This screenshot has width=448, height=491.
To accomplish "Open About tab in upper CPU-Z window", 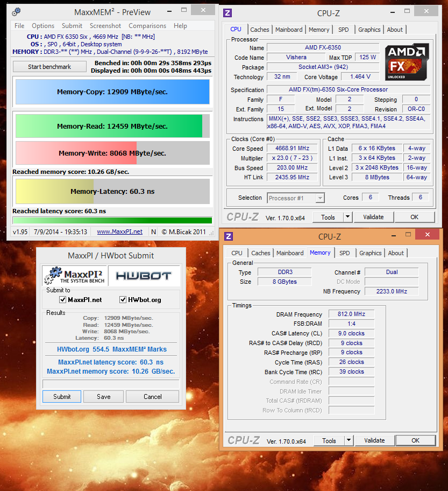I will (395, 30).
